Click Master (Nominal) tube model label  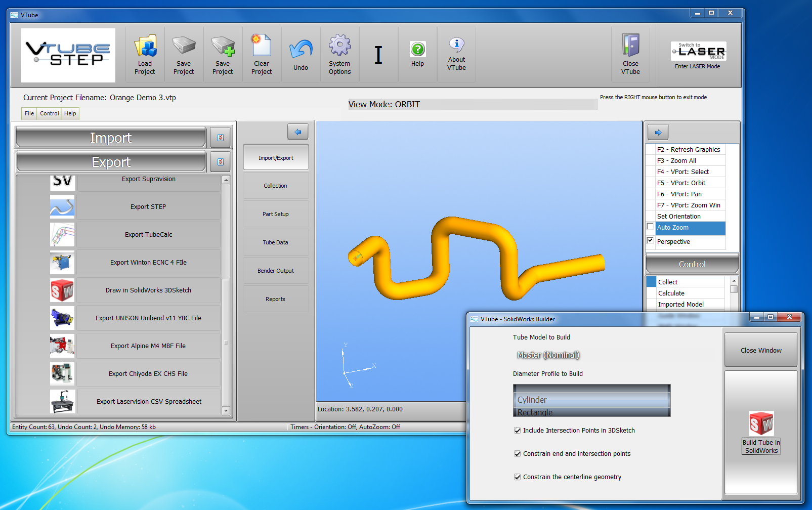click(x=548, y=355)
